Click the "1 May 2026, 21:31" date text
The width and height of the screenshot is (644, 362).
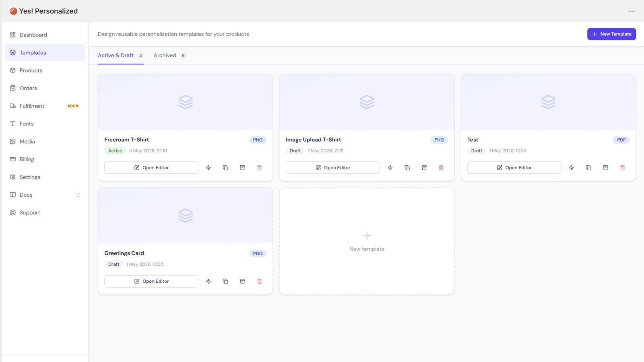tap(326, 151)
